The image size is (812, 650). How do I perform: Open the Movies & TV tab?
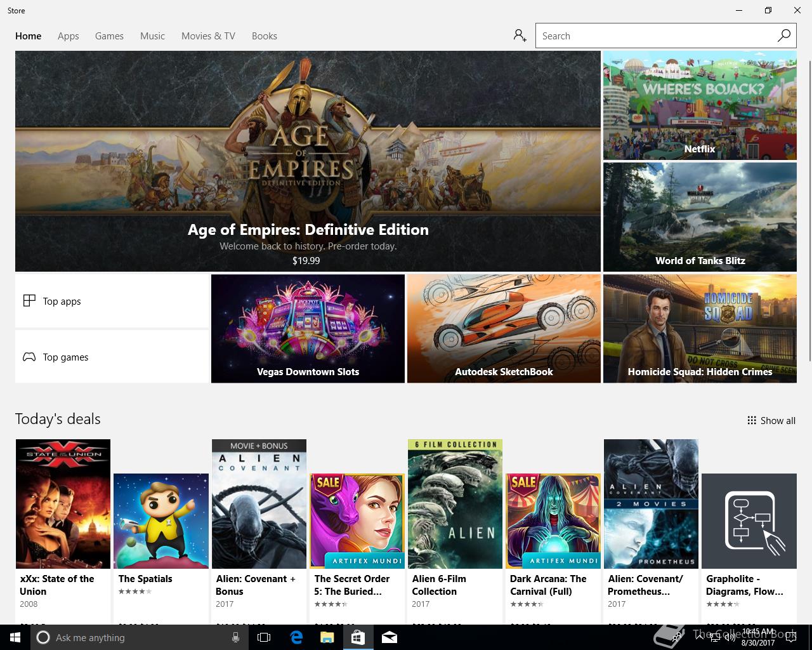point(208,36)
